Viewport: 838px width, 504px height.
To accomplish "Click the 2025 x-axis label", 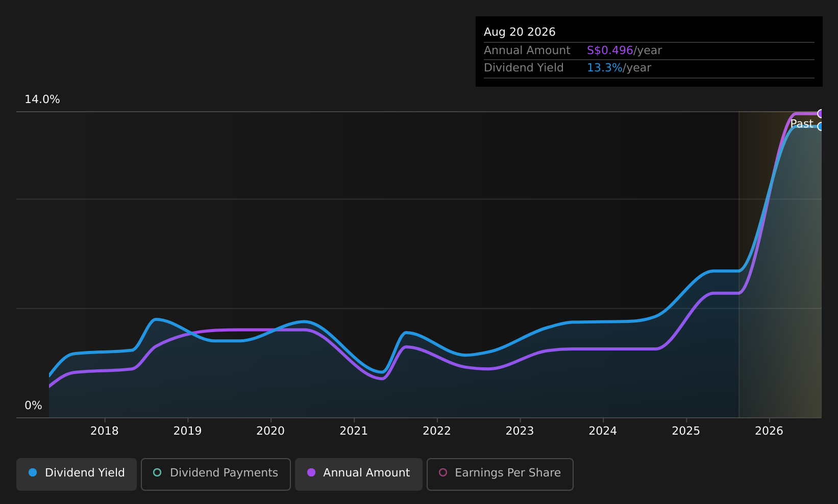I will (686, 431).
